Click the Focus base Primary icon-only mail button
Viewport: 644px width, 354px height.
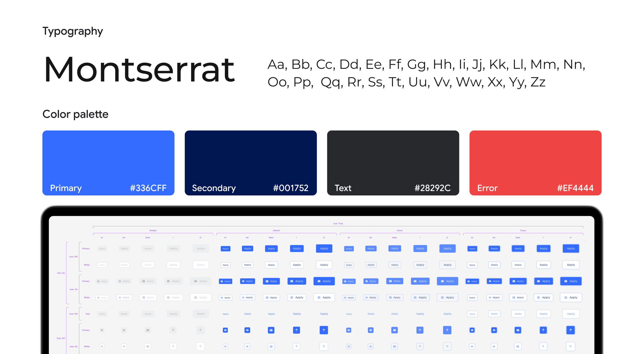pos(518,330)
